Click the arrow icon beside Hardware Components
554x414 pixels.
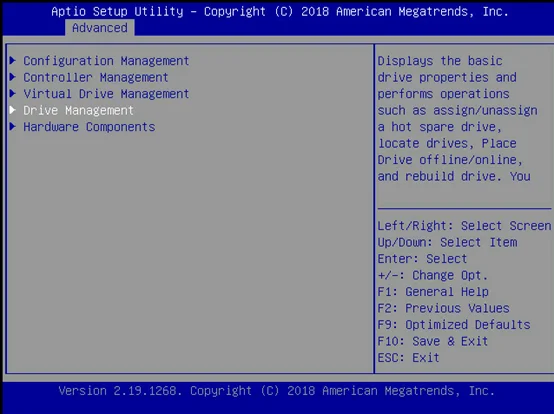(13, 126)
